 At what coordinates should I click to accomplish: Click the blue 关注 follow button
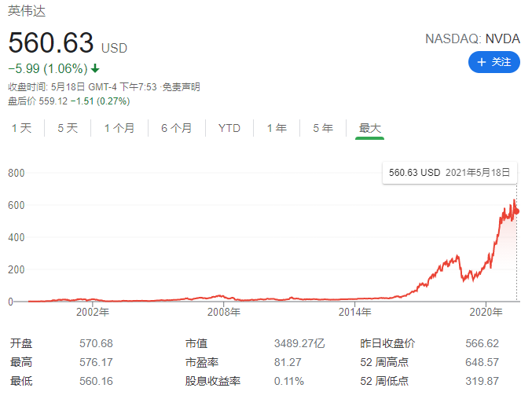tap(494, 62)
